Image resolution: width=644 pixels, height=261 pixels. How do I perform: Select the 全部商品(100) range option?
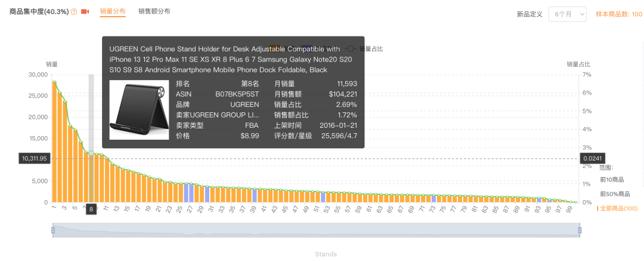(x=618, y=208)
